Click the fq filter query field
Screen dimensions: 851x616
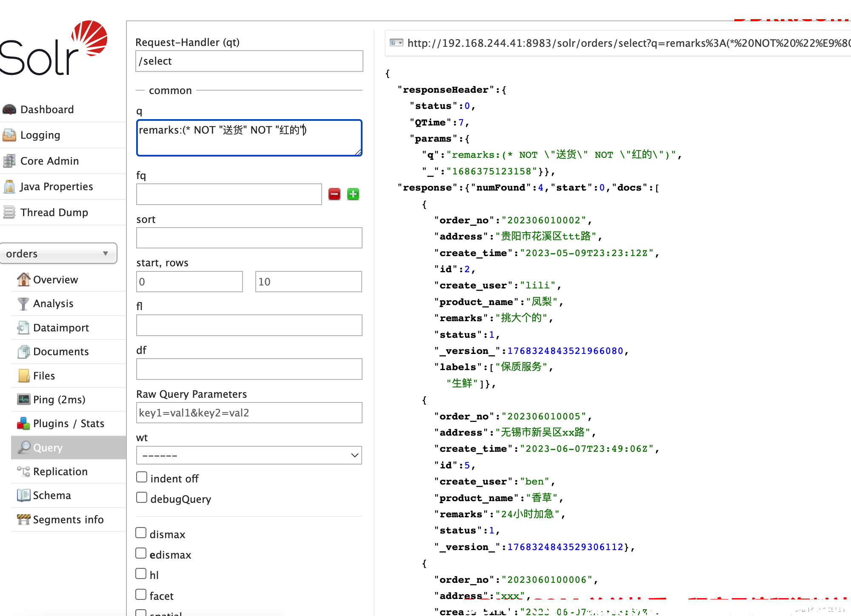click(x=229, y=194)
